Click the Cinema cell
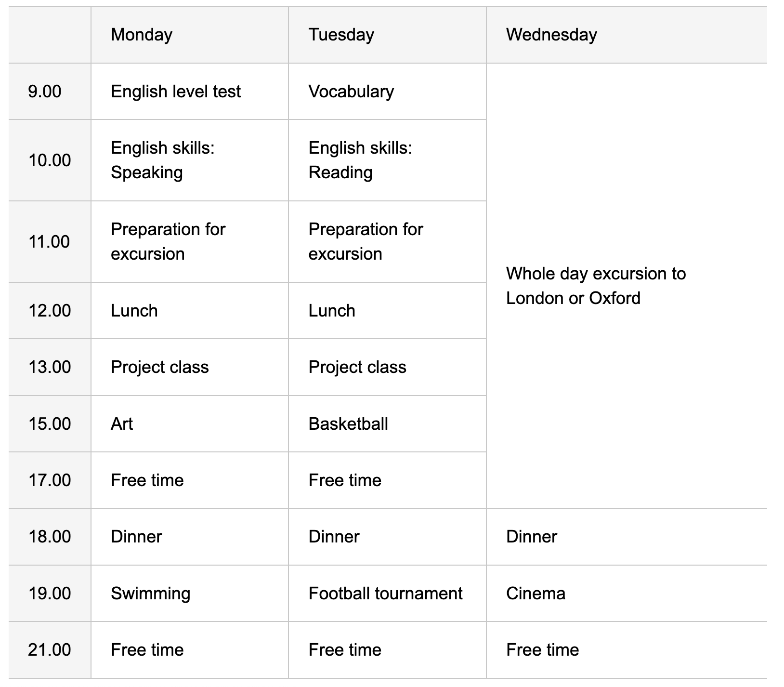This screenshot has height=687, width=784. pyautogui.click(x=536, y=594)
